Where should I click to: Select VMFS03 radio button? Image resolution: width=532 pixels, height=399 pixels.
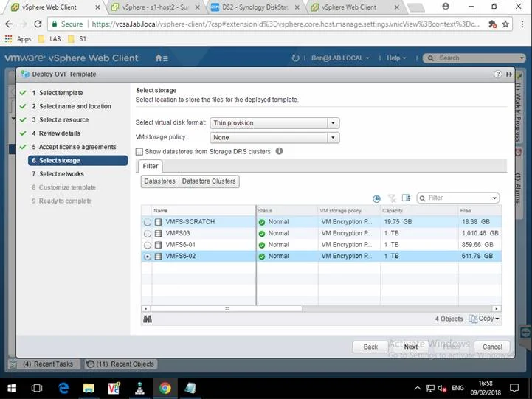[x=148, y=234]
